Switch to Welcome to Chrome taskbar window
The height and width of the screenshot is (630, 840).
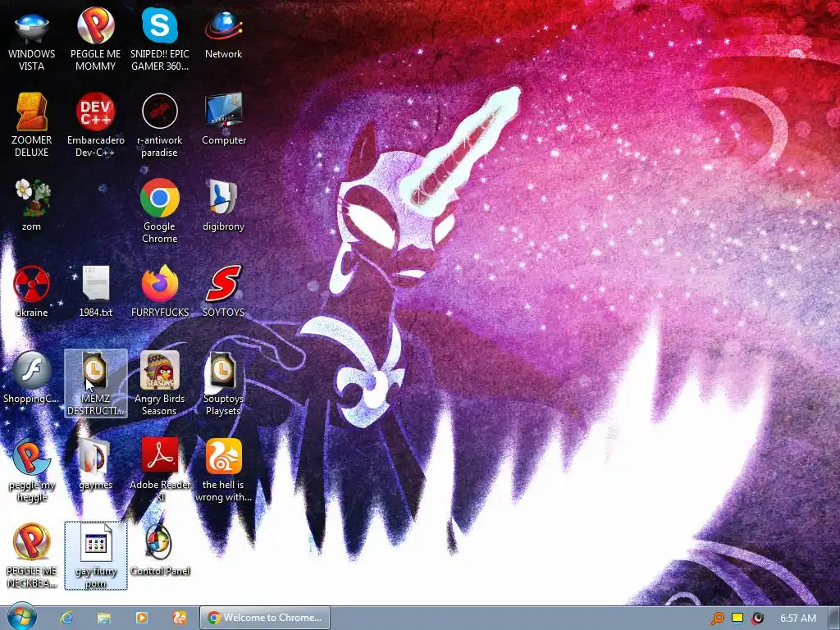pyautogui.click(x=265, y=618)
